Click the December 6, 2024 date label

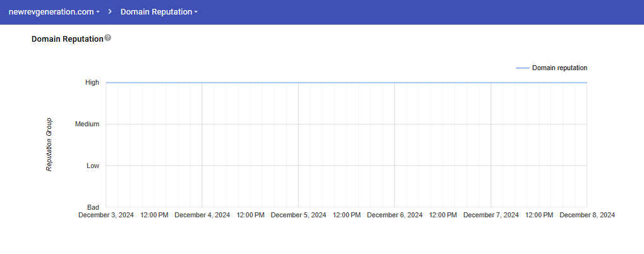[x=394, y=215]
